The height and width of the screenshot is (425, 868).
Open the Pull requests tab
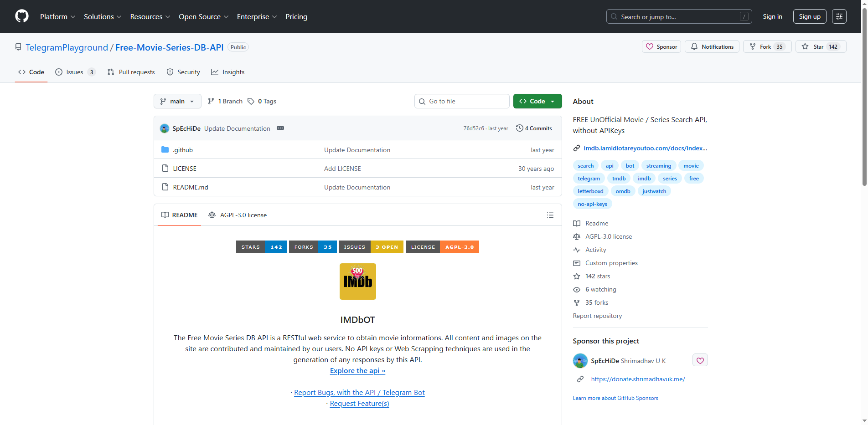(x=131, y=72)
